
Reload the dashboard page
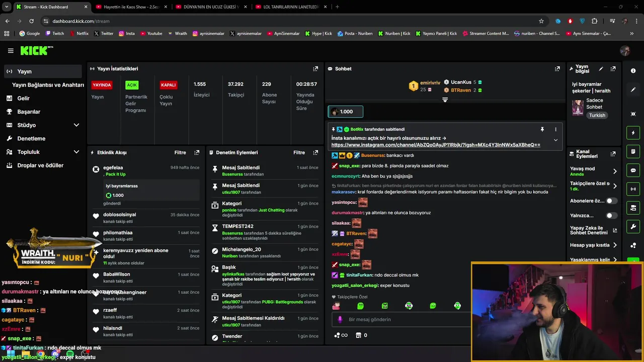click(x=32, y=21)
